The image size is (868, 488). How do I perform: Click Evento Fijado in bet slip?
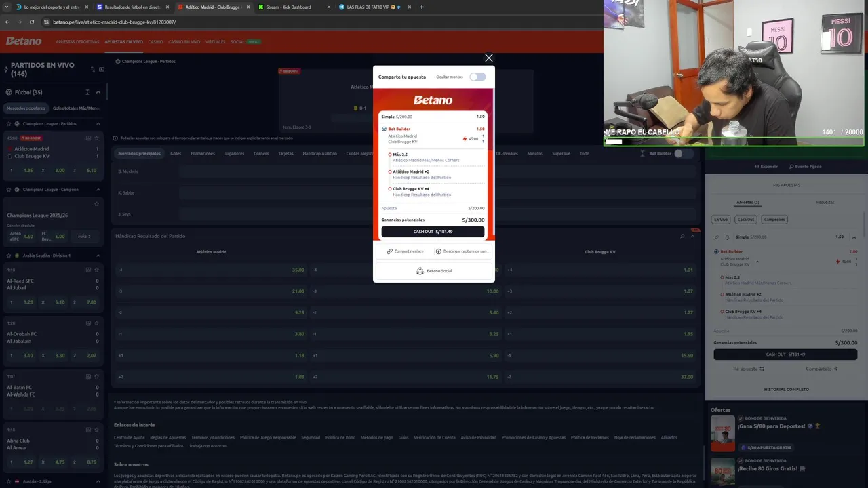point(806,167)
